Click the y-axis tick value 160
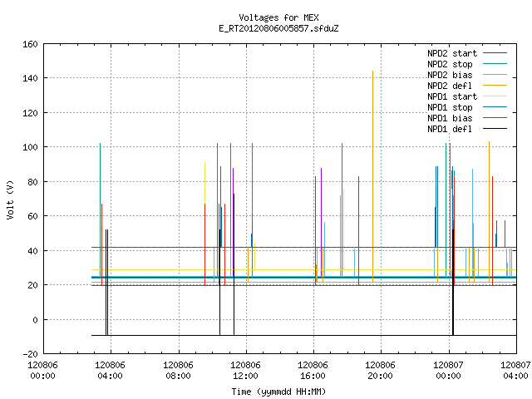Screen dimensions: 532x399 point(30,44)
